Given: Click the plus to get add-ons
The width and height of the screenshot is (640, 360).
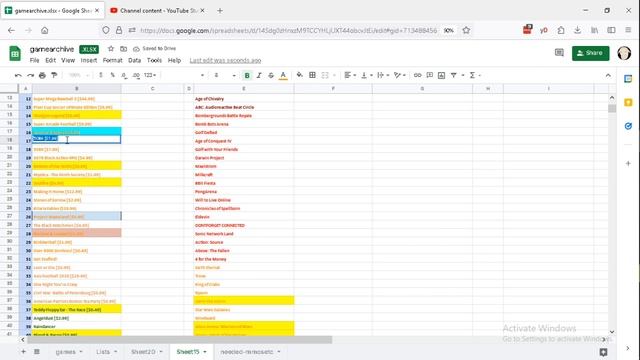Looking at the screenshot, I should point(628,163).
